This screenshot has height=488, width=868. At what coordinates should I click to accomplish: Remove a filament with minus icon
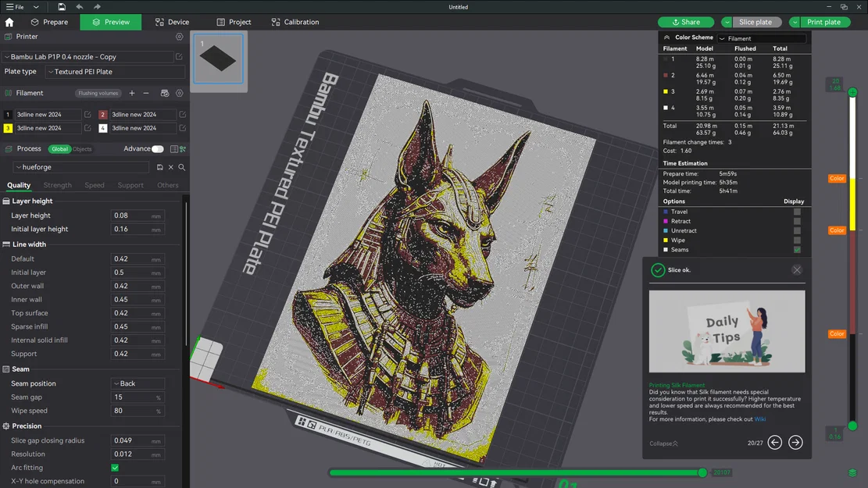click(146, 93)
